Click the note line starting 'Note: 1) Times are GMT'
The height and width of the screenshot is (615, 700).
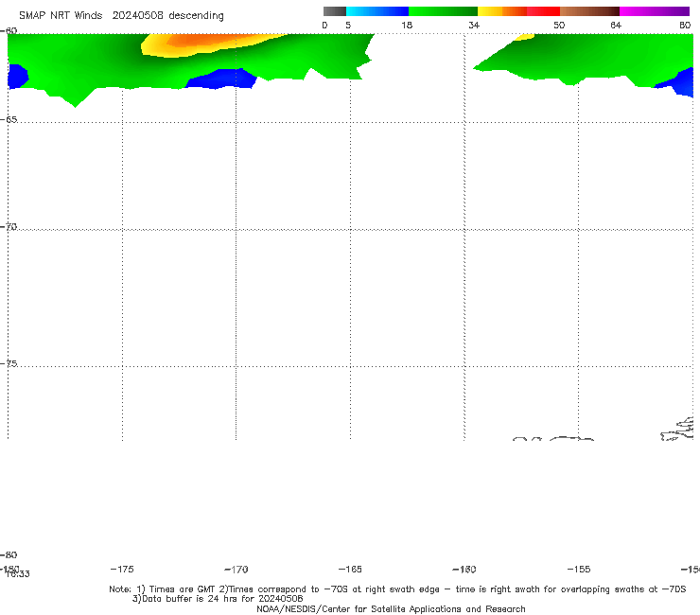(x=397, y=589)
